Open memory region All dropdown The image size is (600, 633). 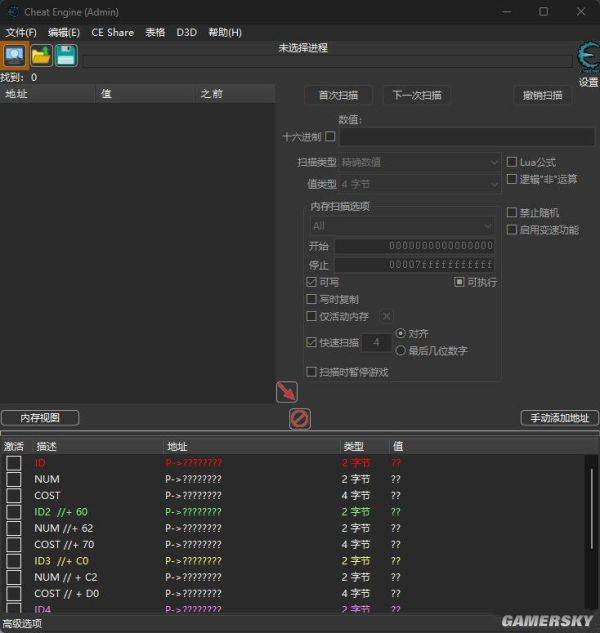[x=402, y=226]
